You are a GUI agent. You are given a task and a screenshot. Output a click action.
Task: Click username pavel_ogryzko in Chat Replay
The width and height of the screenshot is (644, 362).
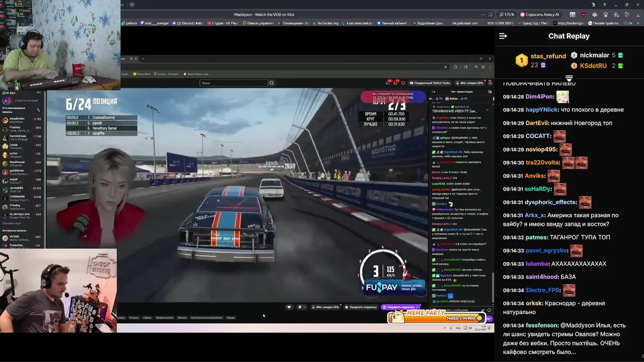(546, 250)
